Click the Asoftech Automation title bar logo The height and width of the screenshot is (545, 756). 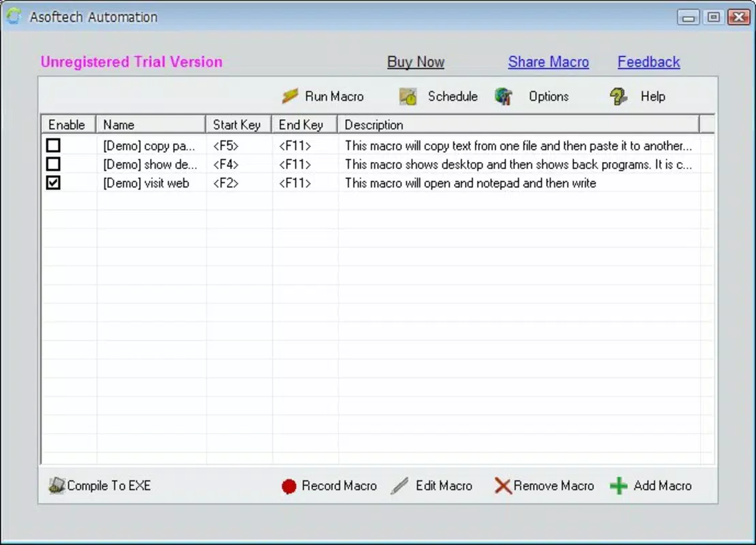(x=14, y=16)
